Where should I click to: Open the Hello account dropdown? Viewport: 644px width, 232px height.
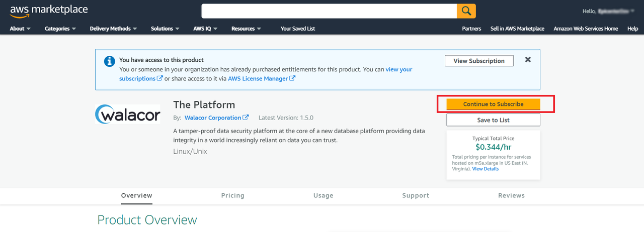tap(609, 11)
